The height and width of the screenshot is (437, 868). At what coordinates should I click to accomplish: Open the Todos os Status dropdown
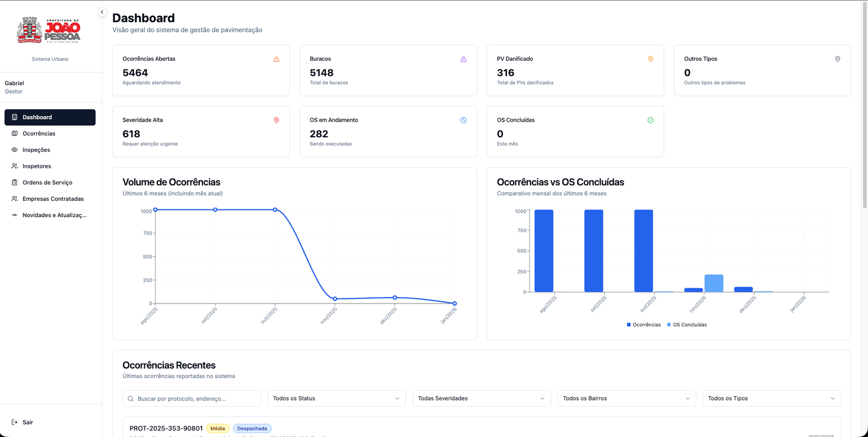[x=336, y=398]
